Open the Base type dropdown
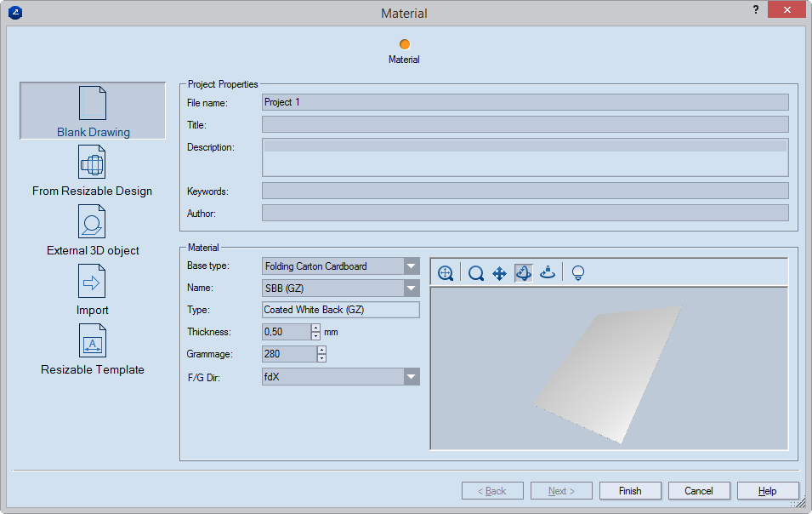Screen dimensions: 812x514 (412, 266)
